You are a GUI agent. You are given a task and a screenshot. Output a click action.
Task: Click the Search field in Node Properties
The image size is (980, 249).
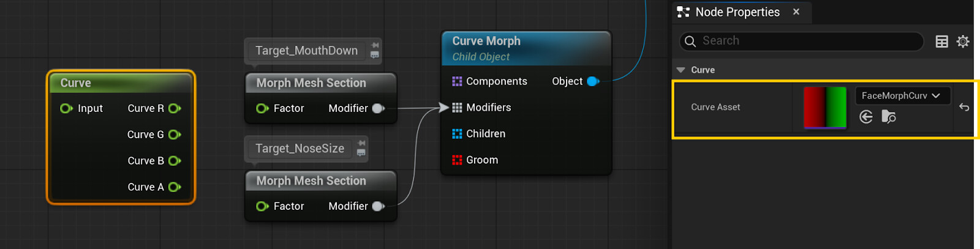(x=802, y=41)
